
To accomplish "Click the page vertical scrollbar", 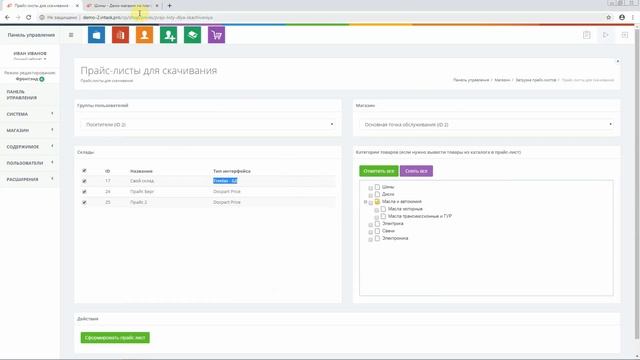I will [637, 184].
